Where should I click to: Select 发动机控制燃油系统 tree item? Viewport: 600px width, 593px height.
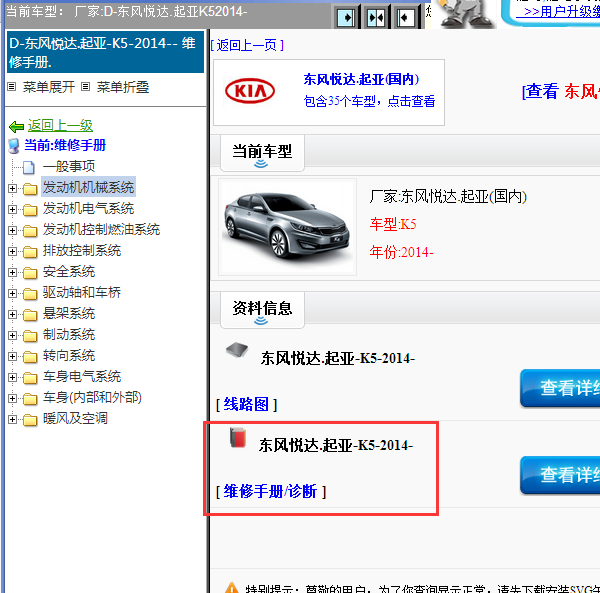pyautogui.click(x=101, y=230)
